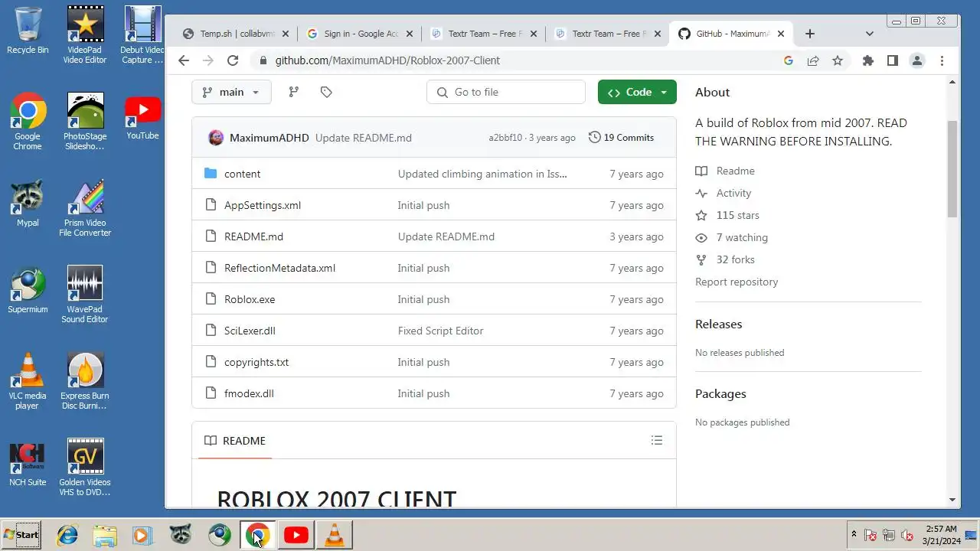Open 32 forks link
Image resolution: width=980 pixels, height=551 pixels.
725,259
